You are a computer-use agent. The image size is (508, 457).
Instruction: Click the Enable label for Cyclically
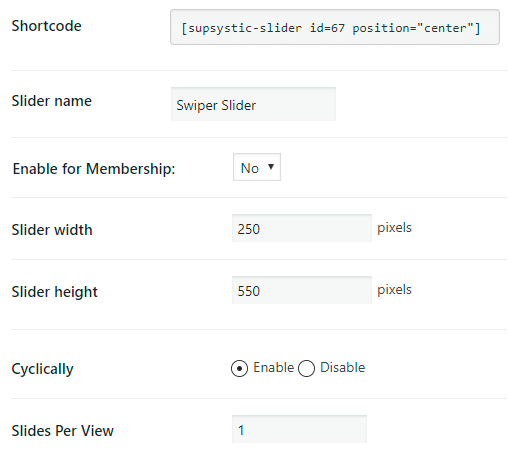coord(274,367)
